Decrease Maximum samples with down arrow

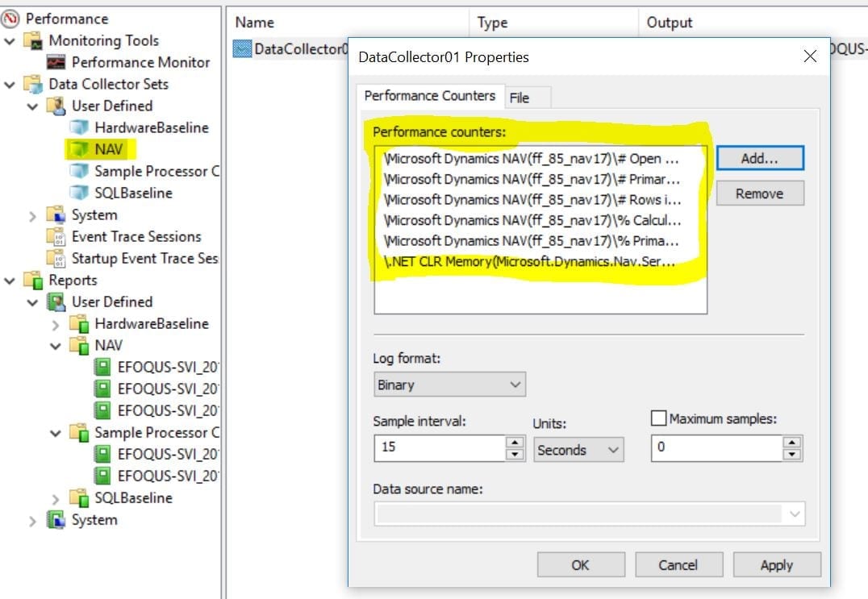(x=792, y=455)
